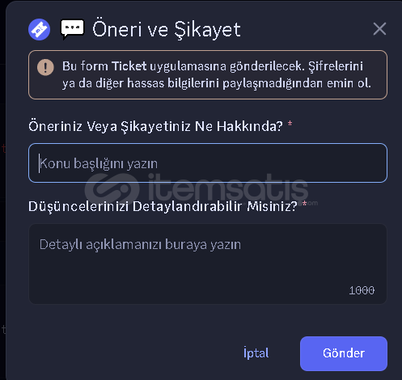
Task: Click the bold Ticket word in warning
Action: click(x=129, y=66)
